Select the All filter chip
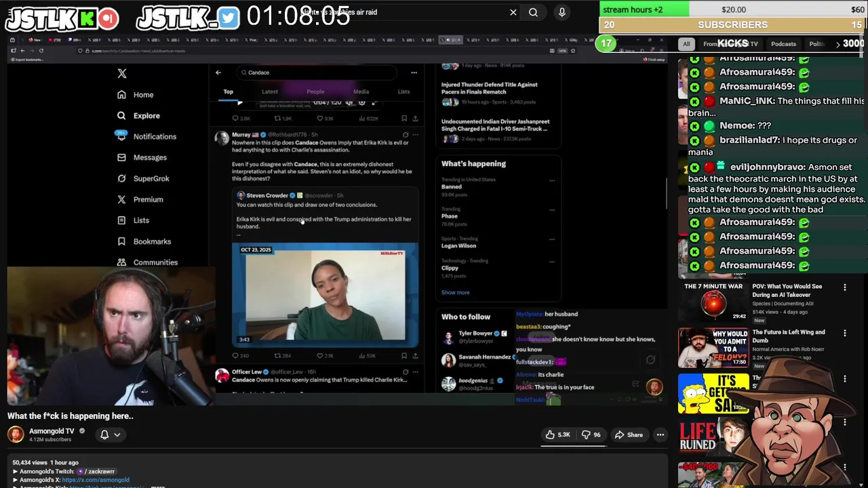 686,44
